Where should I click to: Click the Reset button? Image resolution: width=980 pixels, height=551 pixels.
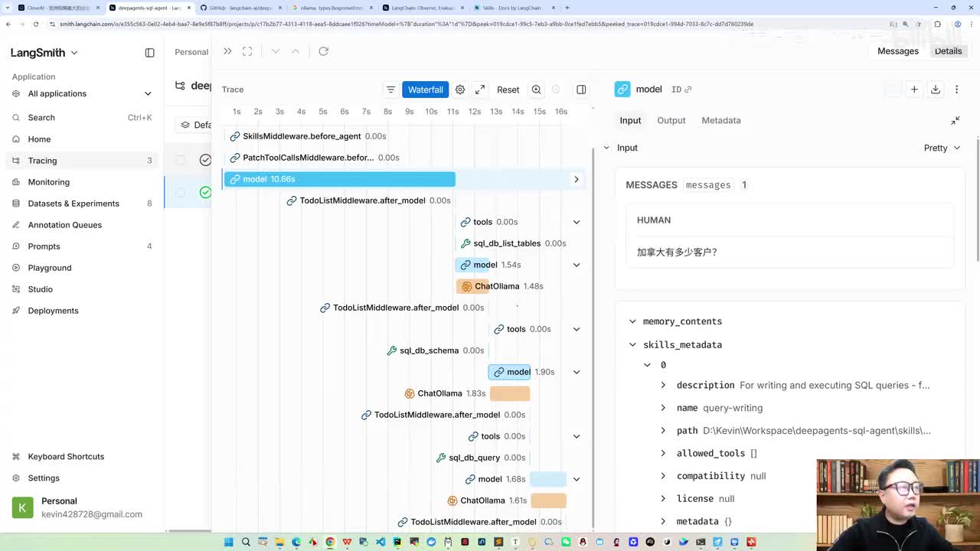click(x=508, y=90)
